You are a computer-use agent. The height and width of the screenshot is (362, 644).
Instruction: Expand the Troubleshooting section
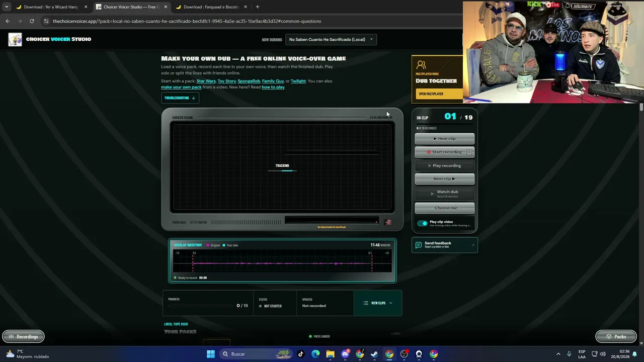point(180,98)
